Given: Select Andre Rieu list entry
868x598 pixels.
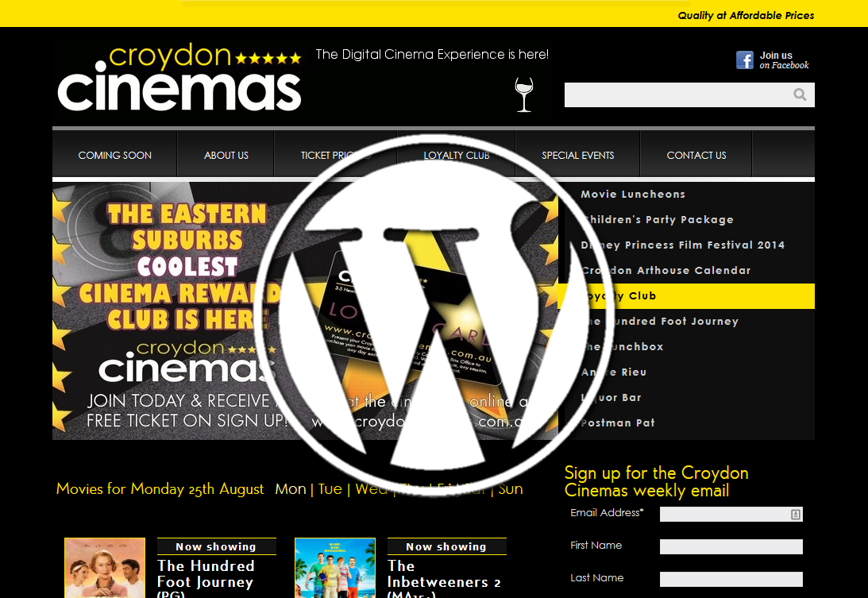Looking at the screenshot, I should tap(686, 372).
